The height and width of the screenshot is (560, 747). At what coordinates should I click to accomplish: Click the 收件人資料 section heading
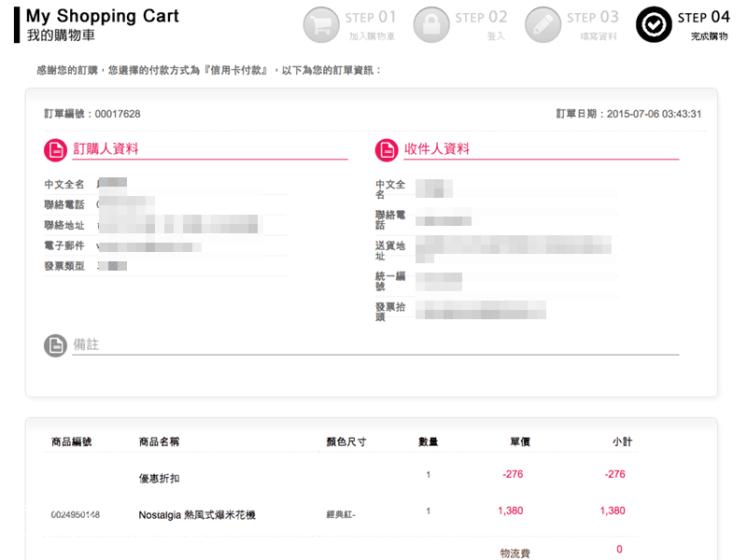pyautogui.click(x=437, y=149)
